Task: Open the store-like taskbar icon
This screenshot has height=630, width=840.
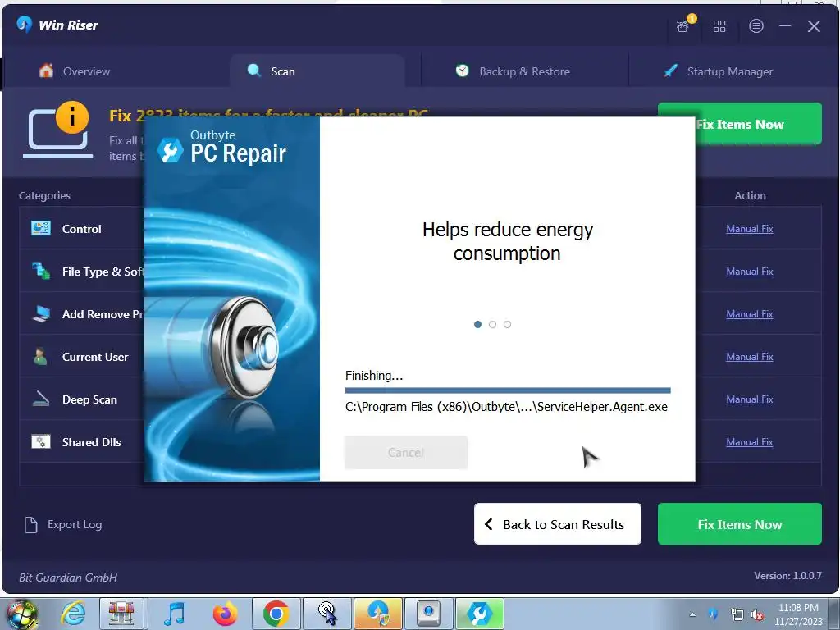Action: (121, 614)
